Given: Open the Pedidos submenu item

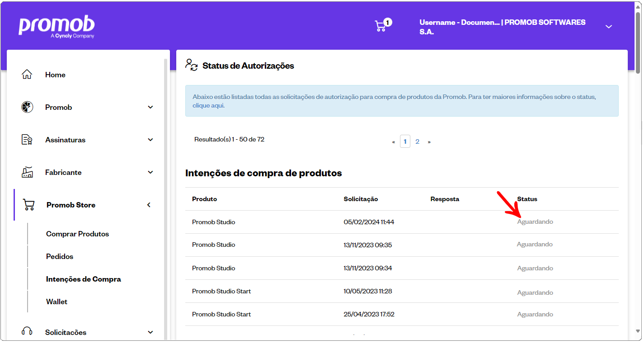Looking at the screenshot, I should pyautogui.click(x=60, y=256).
